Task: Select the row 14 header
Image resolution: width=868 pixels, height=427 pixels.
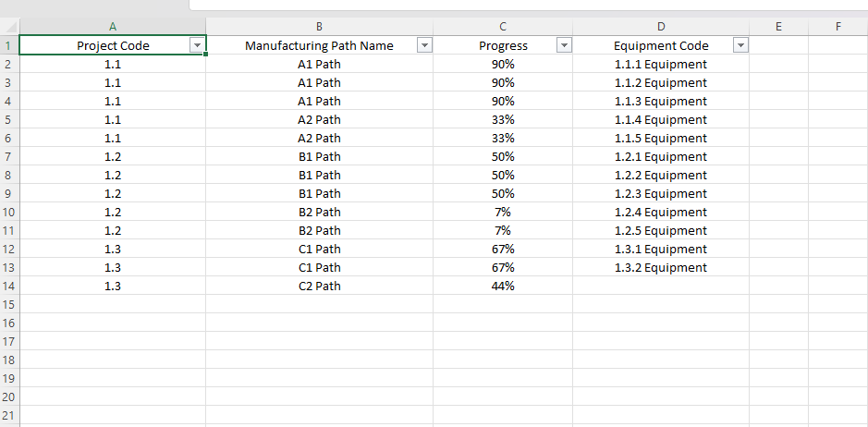Action: pyautogui.click(x=9, y=287)
